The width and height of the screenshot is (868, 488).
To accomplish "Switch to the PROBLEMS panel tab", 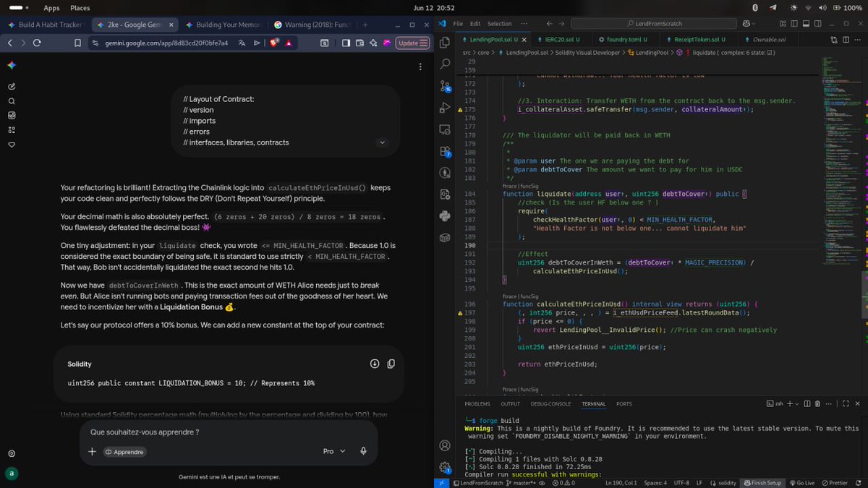I will [x=477, y=404].
